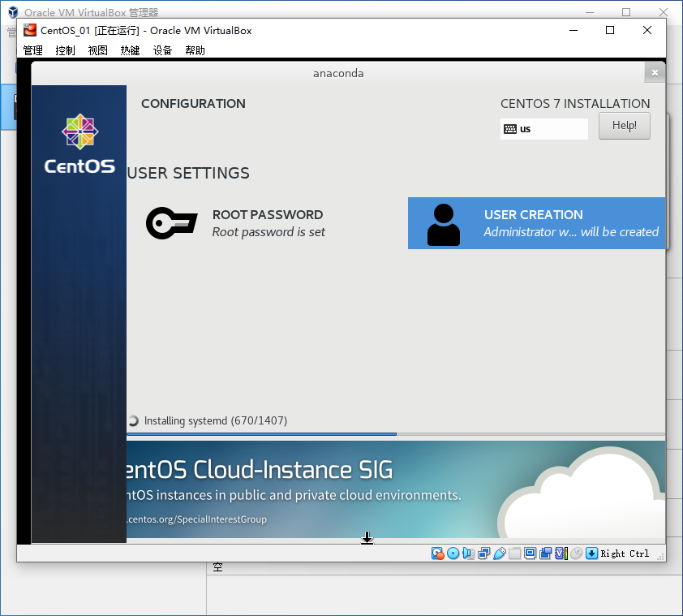Open the 设备 menu
683x616 pixels.
162,50
